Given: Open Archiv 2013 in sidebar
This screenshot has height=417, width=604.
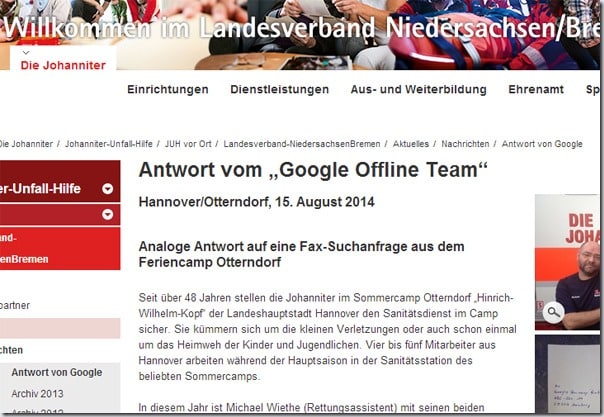Looking at the screenshot, I should (37, 394).
